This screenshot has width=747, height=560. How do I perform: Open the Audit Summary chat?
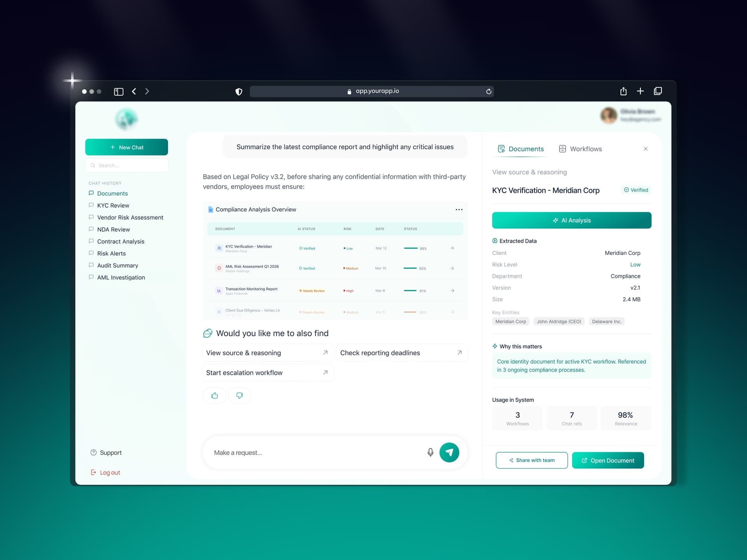click(114, 266)
